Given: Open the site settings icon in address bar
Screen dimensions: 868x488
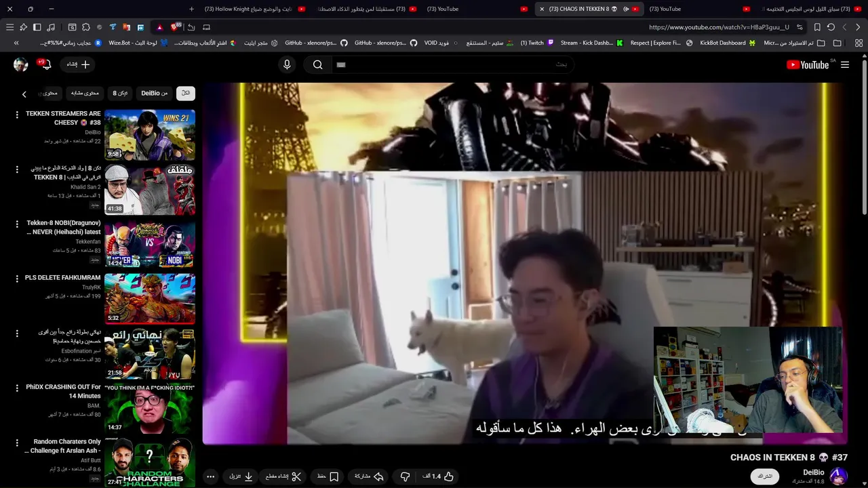Looking at the screenshot, I should pos(800,27).
